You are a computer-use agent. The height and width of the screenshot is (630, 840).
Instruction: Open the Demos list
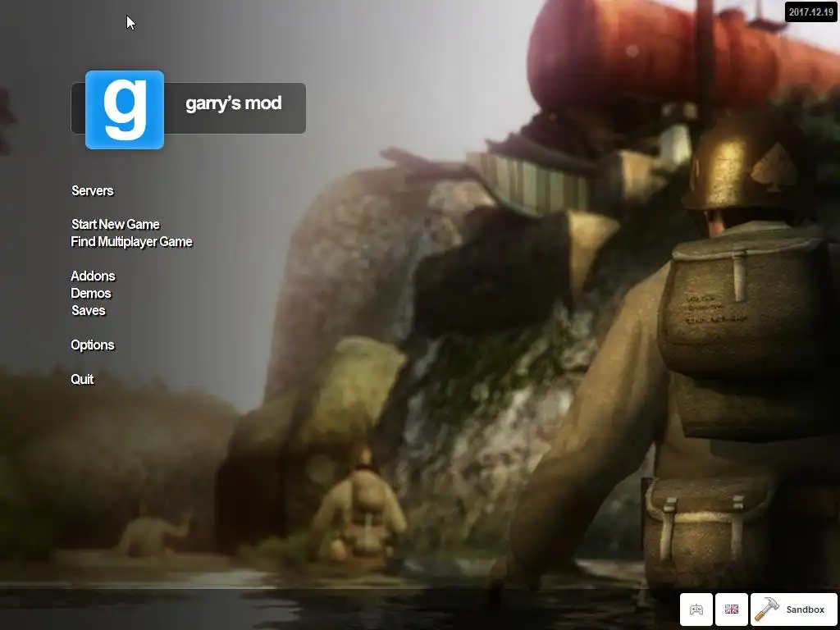(90, 293)
